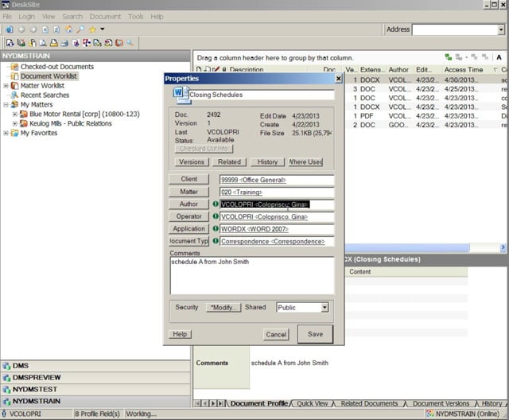509x420 pixels.
Task: Expand the Matter Worklist node
Action: (x=6, y=86)
